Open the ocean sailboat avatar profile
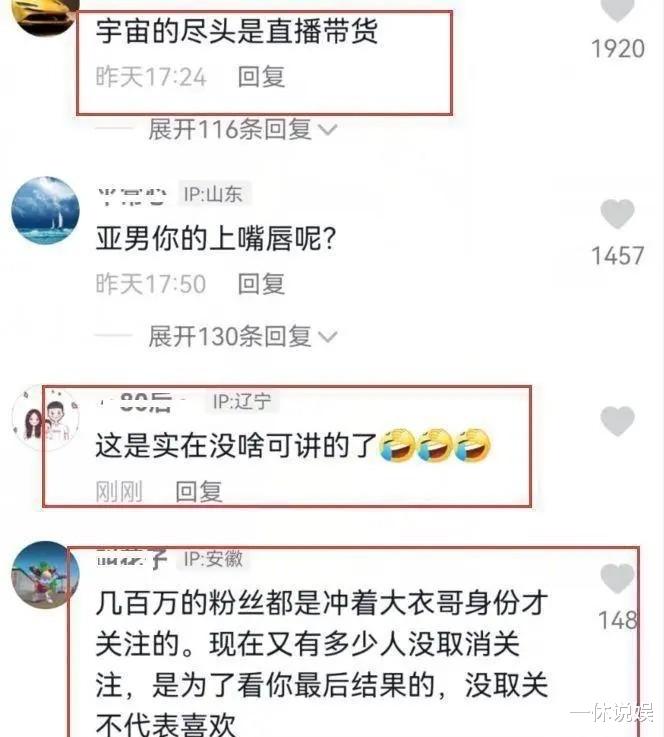The width and height of the screenshot is (664, 737). pyautogui.click(x=45, y=211)
